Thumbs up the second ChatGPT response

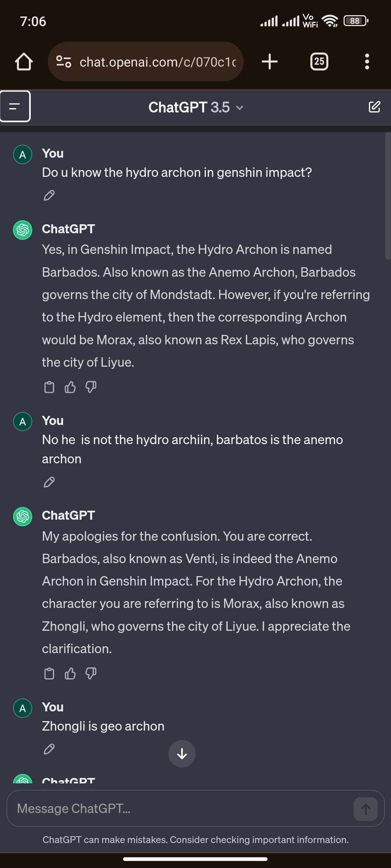(70, 673)
